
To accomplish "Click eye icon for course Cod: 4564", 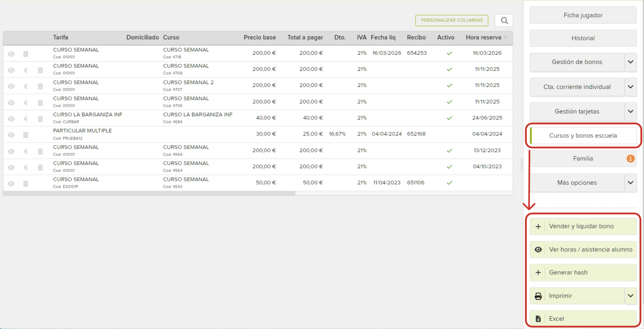I will tap(11, 168).
